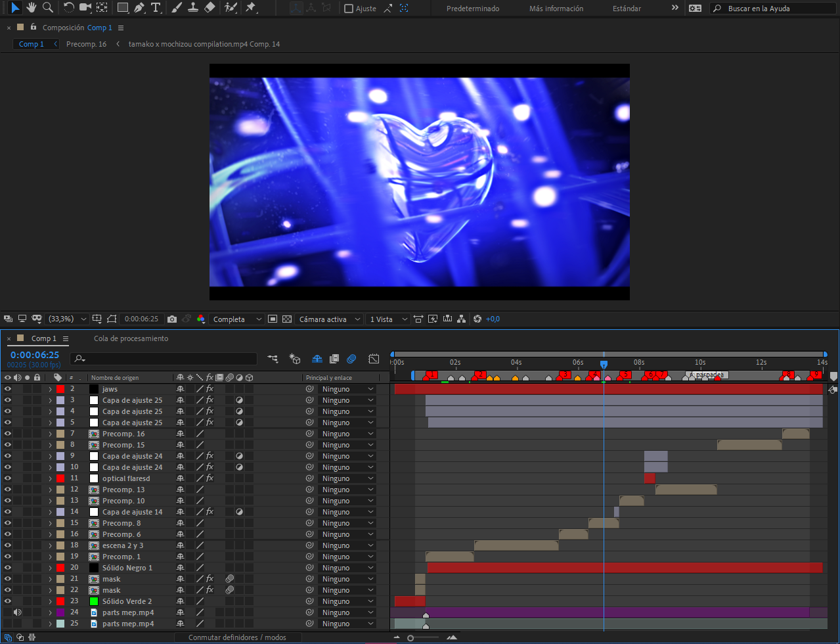Open grid and guide options icon

(97, 319)
